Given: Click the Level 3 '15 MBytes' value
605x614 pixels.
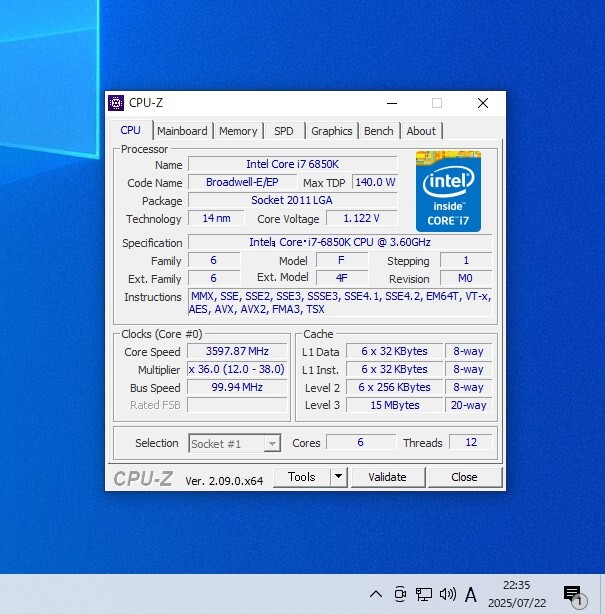Looking at the screenshot, I should coord(394,405).
